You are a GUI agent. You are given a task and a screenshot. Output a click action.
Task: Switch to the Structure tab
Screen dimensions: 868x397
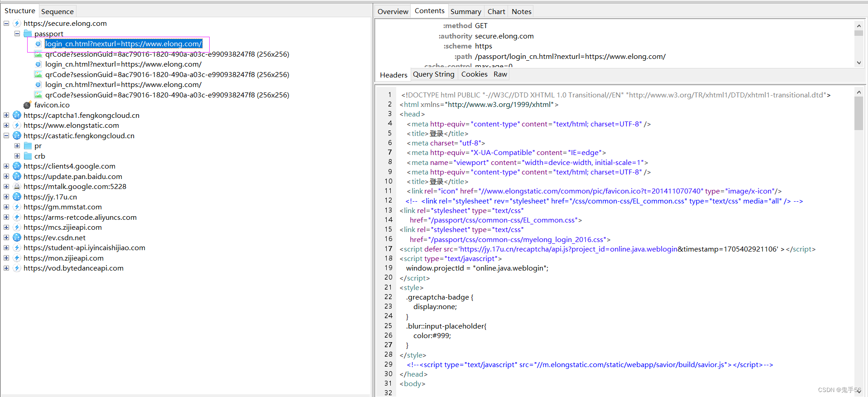[x=19, y=11]
